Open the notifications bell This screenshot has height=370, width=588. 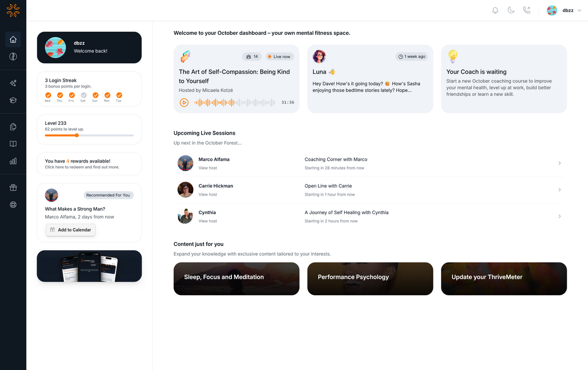[x=495, y=10]
